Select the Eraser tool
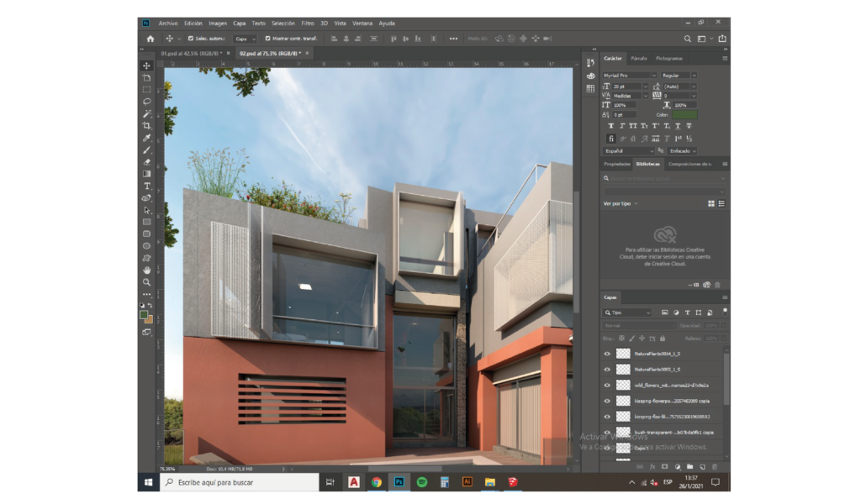This screenshot has width=861, height=504. pos(146,162)
